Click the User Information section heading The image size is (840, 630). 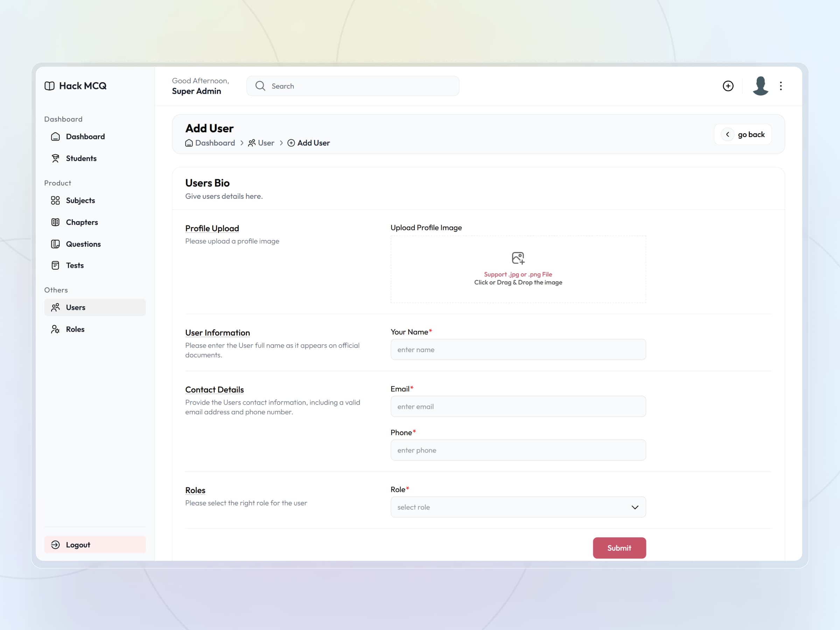(x=218, y=332)
